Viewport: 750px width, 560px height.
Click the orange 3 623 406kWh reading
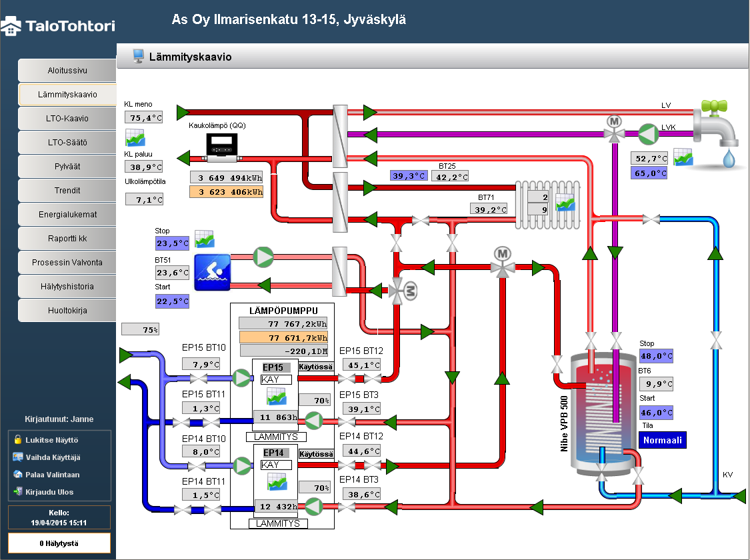click(227, 192)
